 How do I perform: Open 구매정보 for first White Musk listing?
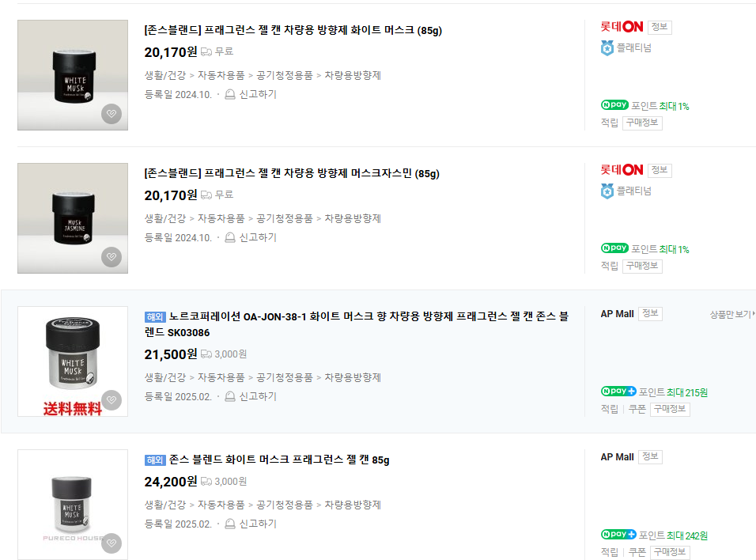pyautogui.click(x=642, y=123)
